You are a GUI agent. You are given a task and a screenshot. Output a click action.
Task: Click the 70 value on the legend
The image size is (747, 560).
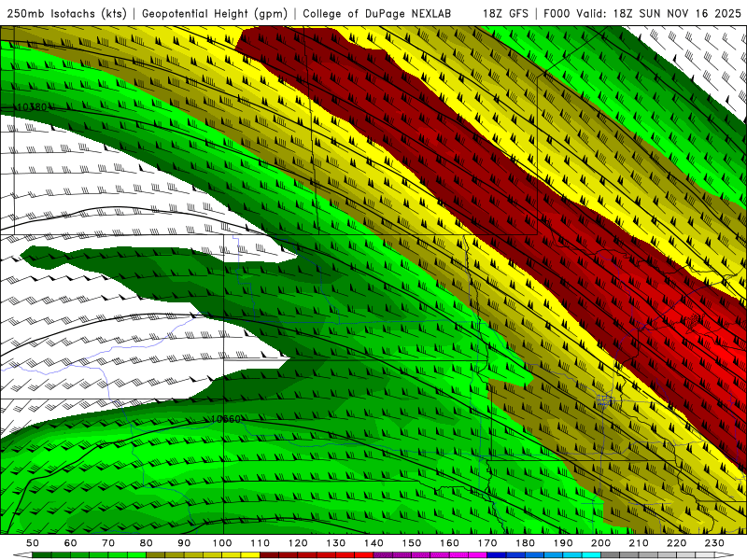click(108, 543)
